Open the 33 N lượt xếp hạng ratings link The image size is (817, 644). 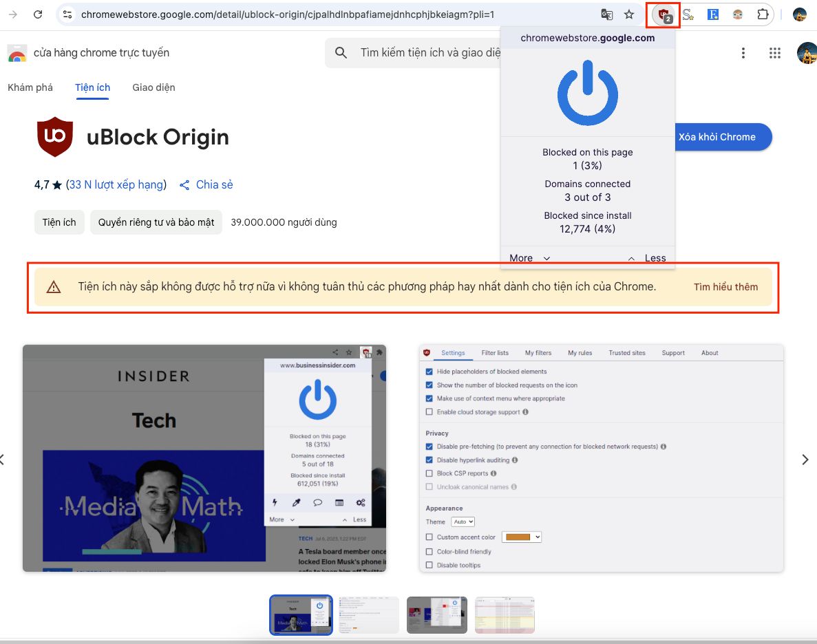[116, 184]
